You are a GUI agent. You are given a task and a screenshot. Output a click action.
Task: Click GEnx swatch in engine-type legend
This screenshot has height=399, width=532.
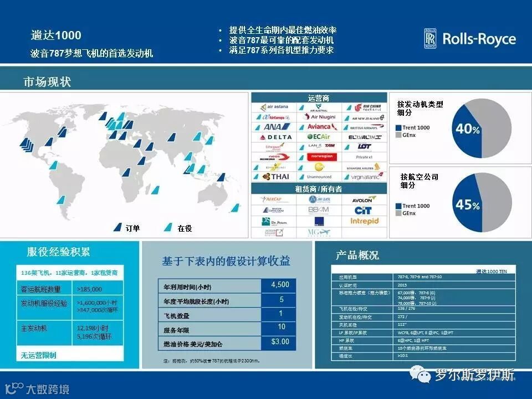(x=398, y=135)
